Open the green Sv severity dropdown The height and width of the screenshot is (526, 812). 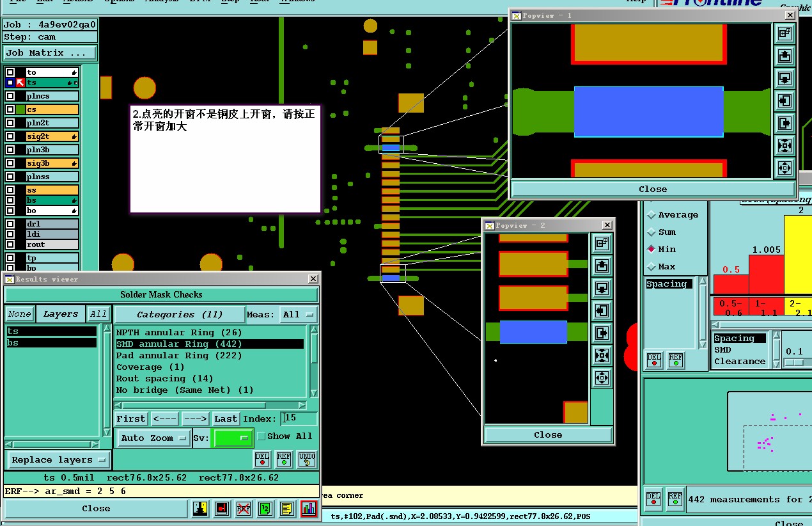[x=233, y=438]
